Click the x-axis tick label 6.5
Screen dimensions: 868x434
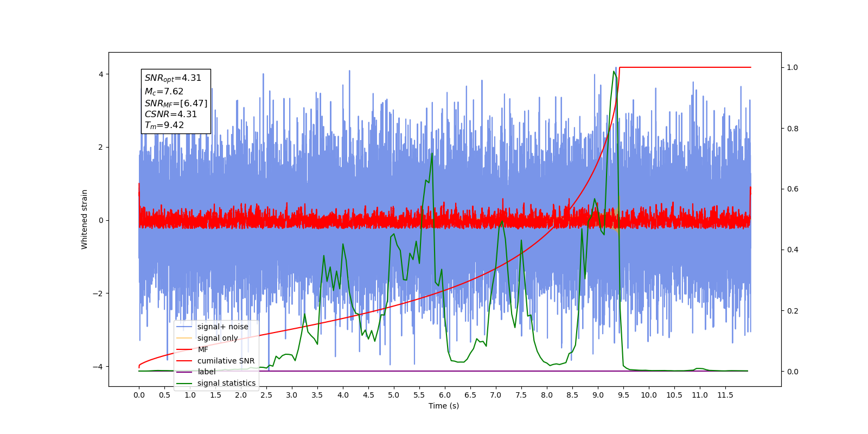(470, 395)
